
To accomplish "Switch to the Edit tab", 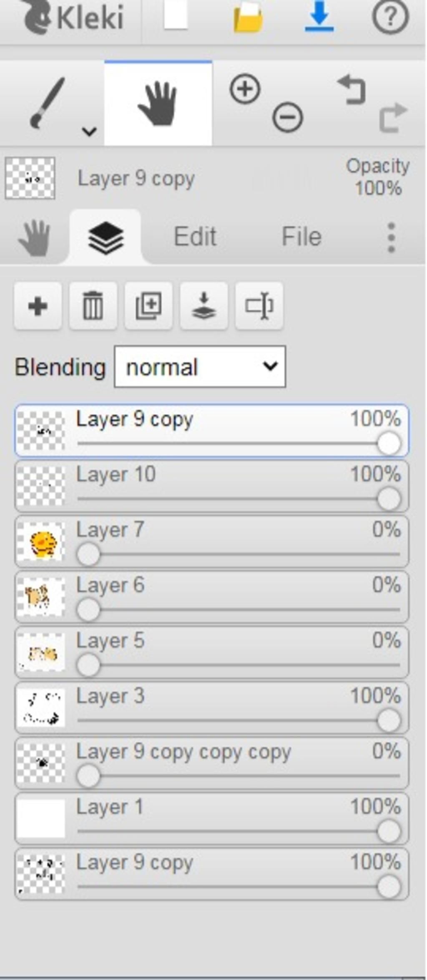I will pos(195,237).
